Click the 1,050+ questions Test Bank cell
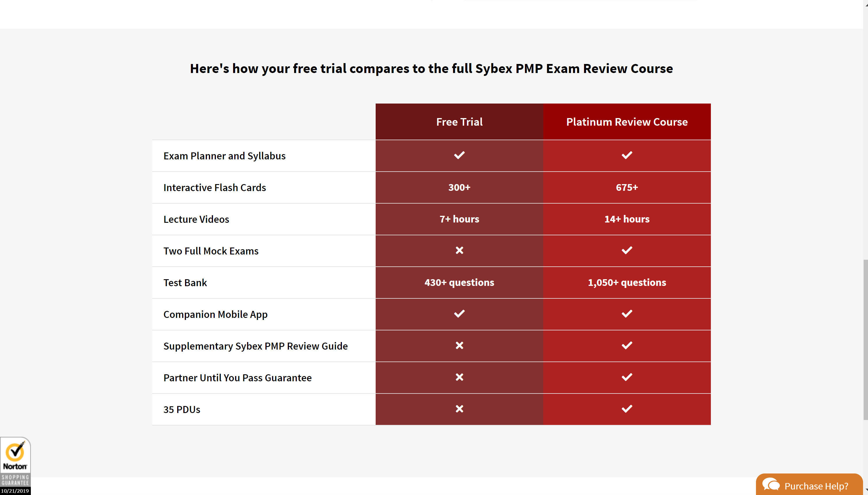This screenshot has width=868, height=495. pos(626,282)
